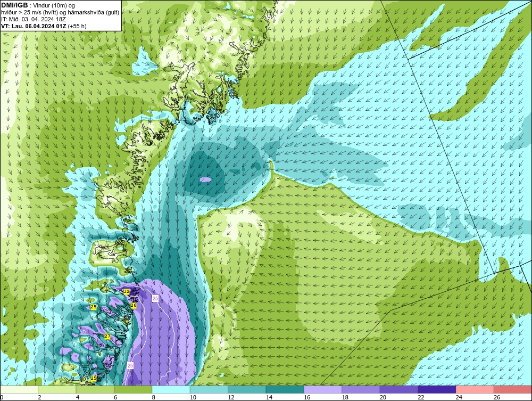This screenshot has height=401, width=532.
Task: Click the 6–8 m/s green legend swatch
Action: [133, 389]
